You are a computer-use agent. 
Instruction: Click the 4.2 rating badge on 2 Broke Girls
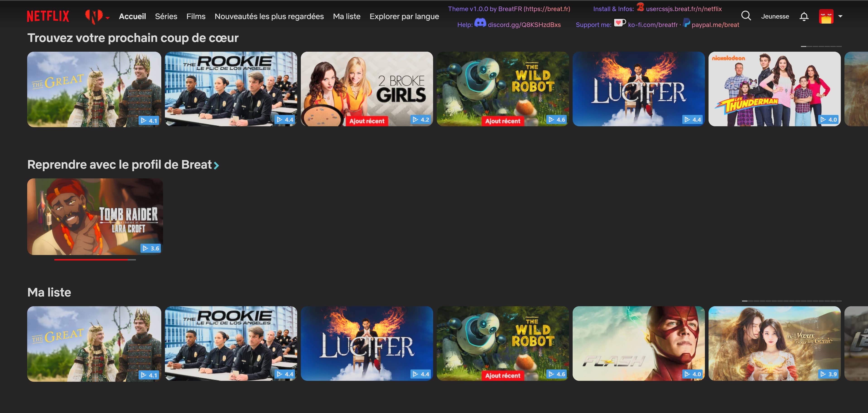(421, 119)
